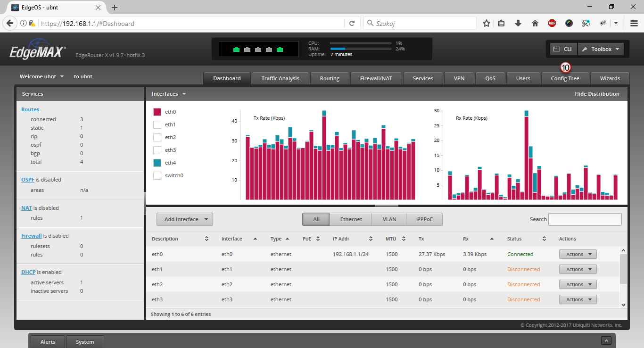Open the Firefox hamburger menu
Viewport: 644px width, 348px height.
634,23
